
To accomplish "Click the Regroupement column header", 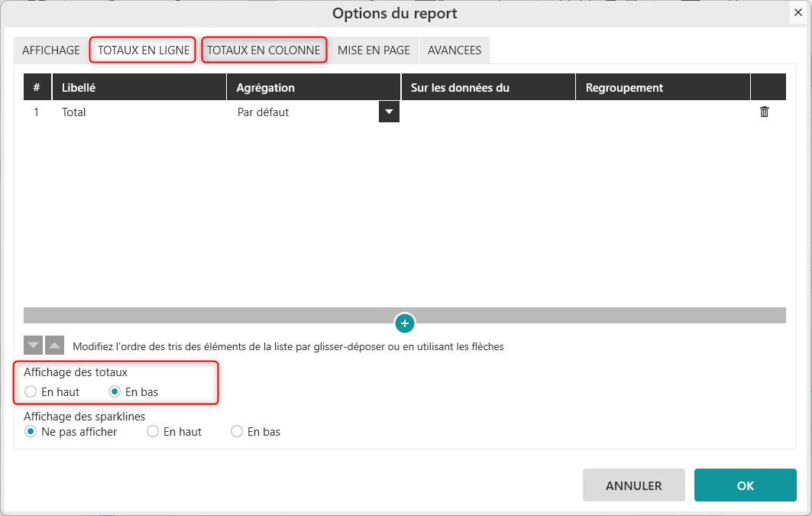I will pos(624,88).
